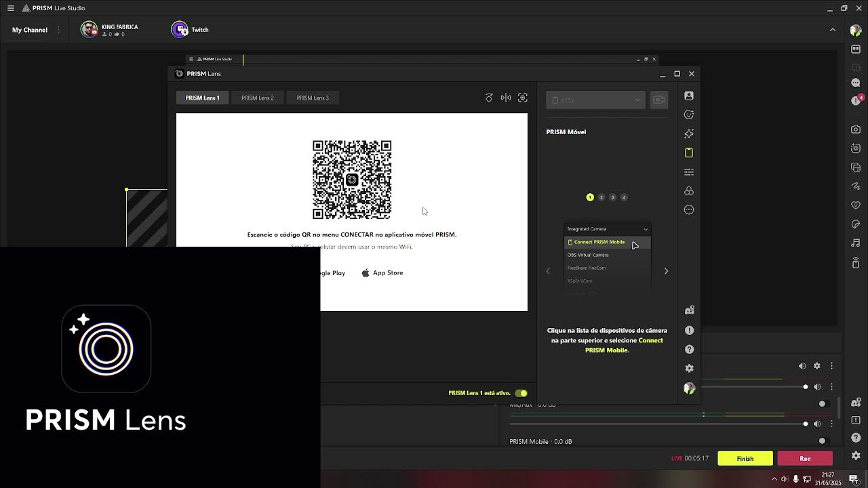Open the Twitch channel entry
Screen dimensions: 868x488
190,30
